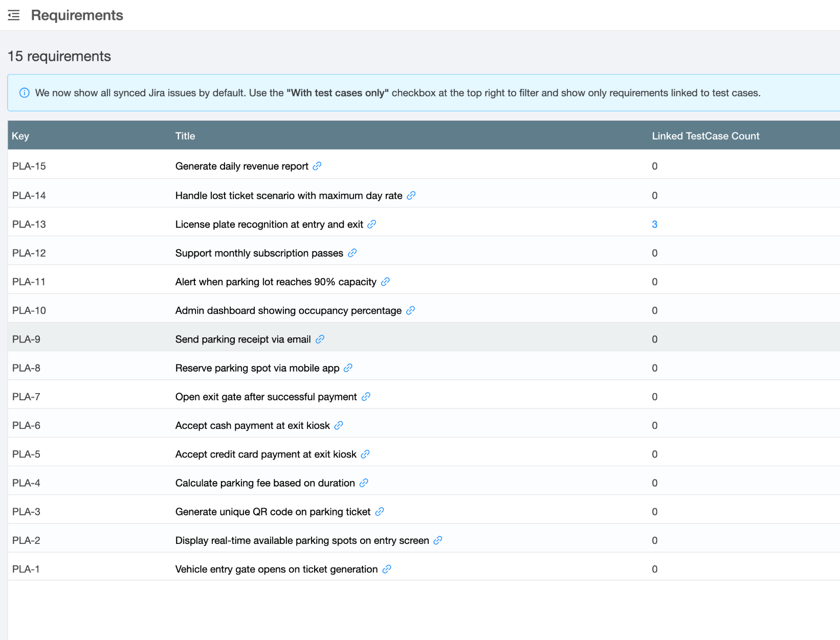Click the Key column header

coord(20,135)
